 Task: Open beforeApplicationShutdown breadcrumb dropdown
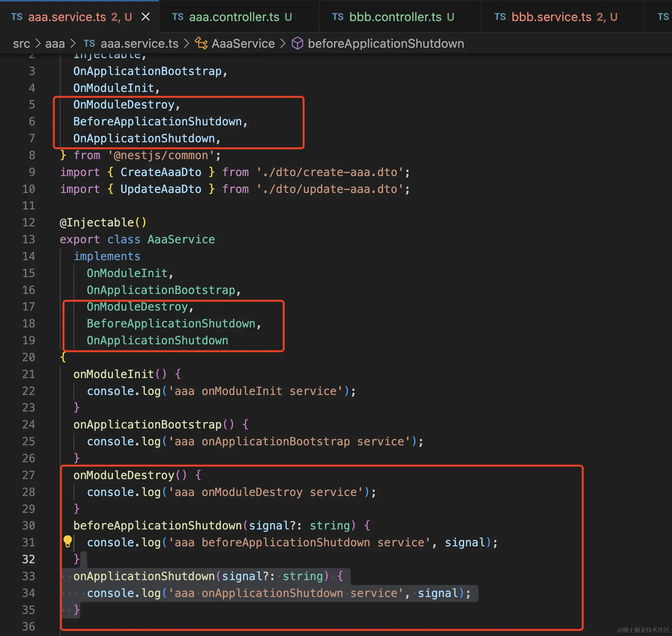386,44
